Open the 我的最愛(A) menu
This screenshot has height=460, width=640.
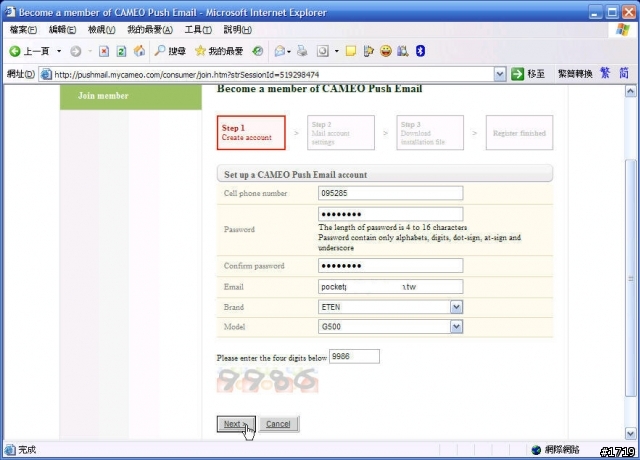[x=150, y=30]
